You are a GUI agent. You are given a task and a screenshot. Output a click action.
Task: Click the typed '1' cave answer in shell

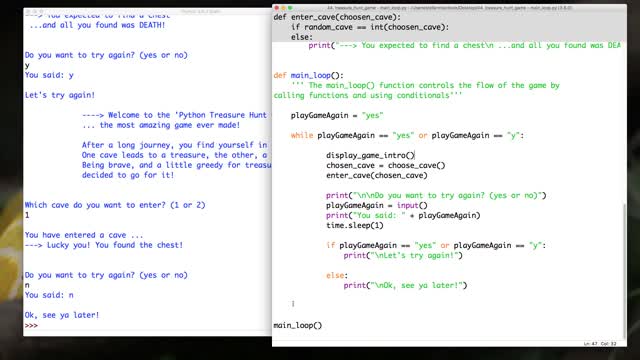pos(27,215)
